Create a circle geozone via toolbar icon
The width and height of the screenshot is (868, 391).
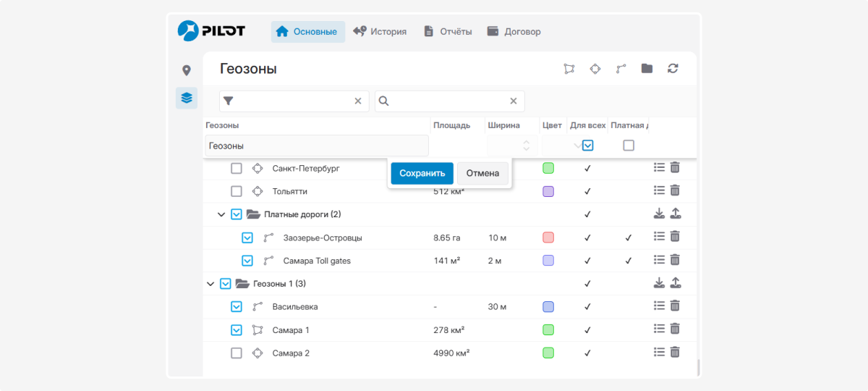[x=595, y=69]
